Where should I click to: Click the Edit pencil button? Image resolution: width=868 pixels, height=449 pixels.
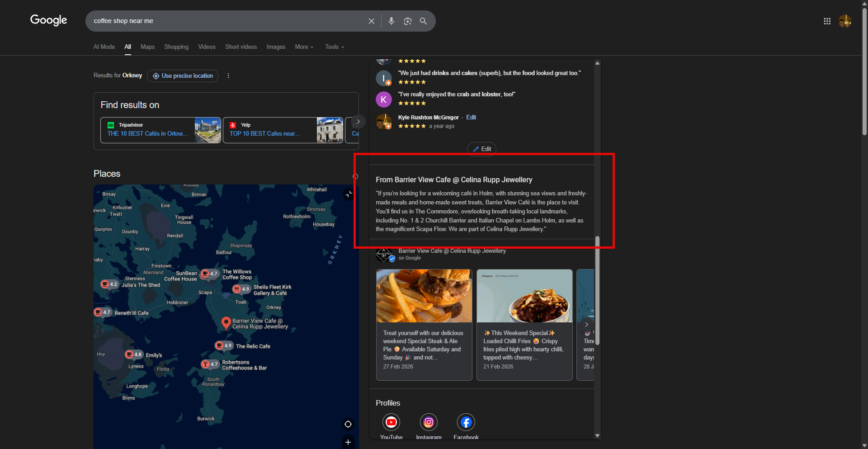[482, 149]
